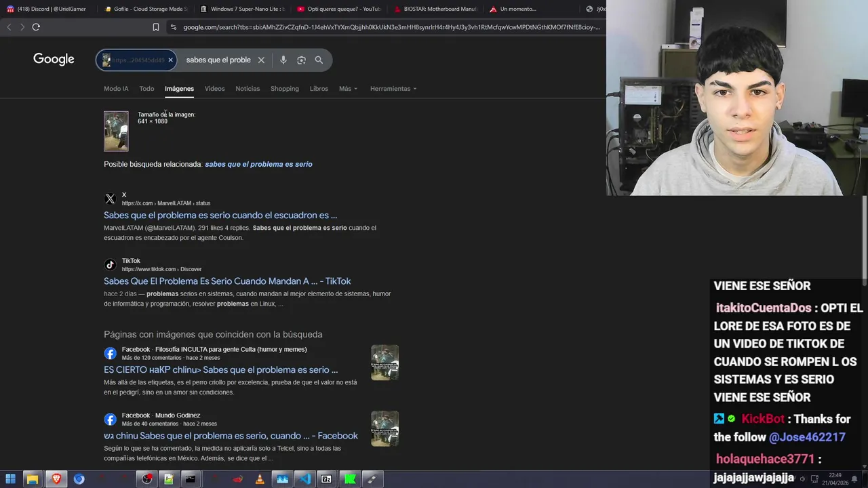Click Facebook favicon for Filosofía INCULTA result
This screenshot has height=488, width=868.
[x=110, y=353]
